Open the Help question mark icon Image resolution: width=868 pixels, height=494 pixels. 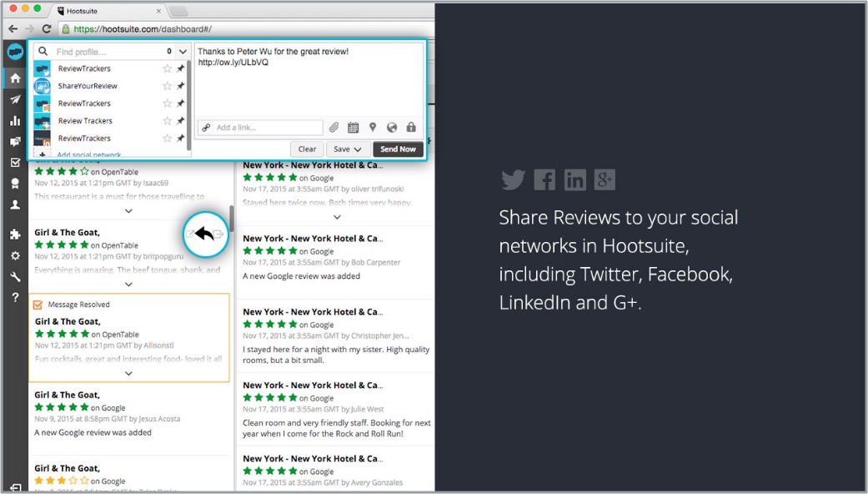15,297
